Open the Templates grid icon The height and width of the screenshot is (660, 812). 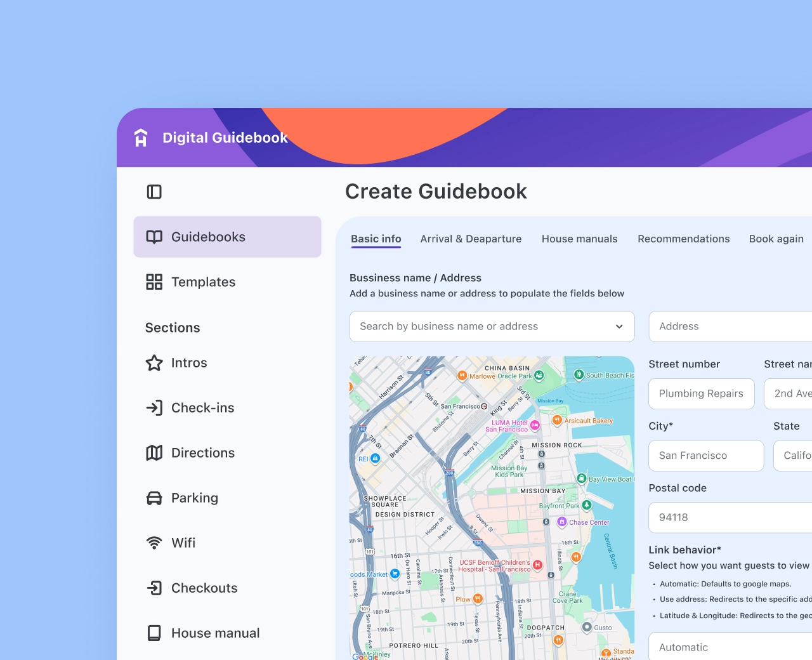[x=154, y=282]
